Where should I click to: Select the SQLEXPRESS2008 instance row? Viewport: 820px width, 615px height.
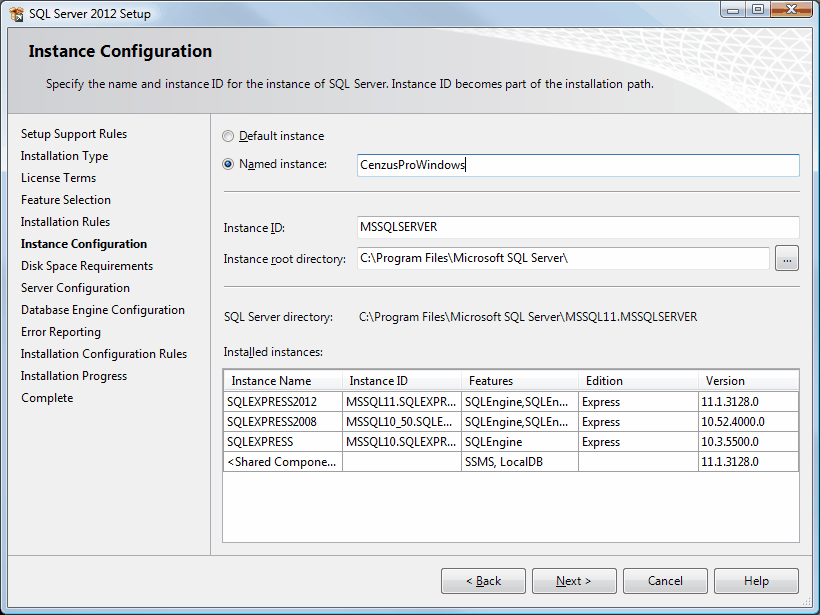click(511, 422)
